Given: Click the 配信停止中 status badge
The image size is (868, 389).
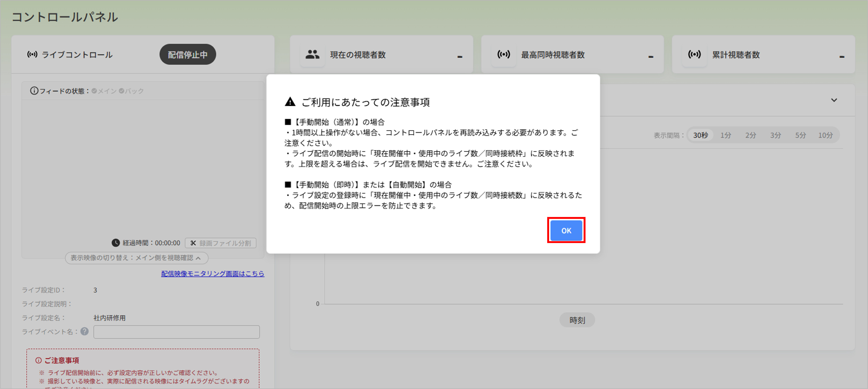Looking at the screenshot, I should (x=188, y=54).
